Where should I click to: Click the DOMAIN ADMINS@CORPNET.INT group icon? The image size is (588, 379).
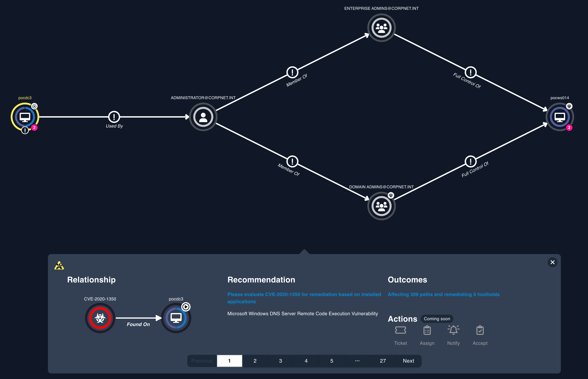[381, 206]
